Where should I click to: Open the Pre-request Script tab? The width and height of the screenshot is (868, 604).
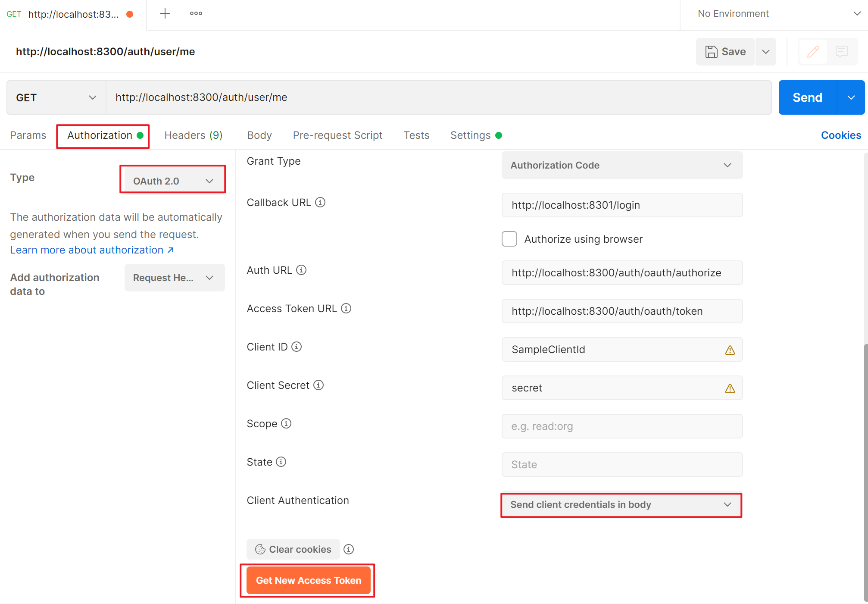click(337, 135)
